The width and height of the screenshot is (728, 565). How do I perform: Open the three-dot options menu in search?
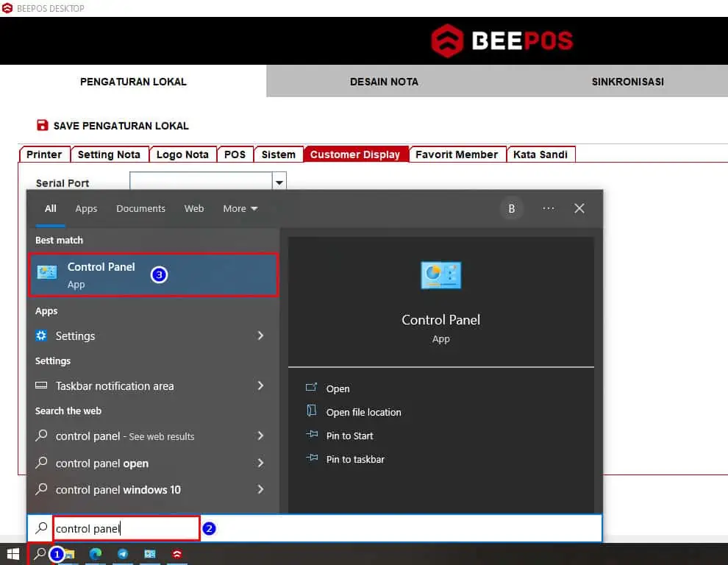[549, 208]
